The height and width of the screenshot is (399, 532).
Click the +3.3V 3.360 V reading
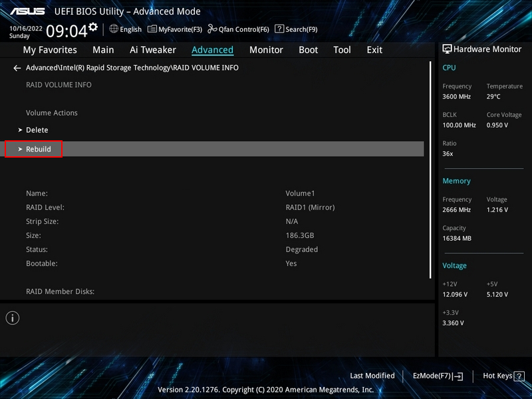click(x=453, y=323)
